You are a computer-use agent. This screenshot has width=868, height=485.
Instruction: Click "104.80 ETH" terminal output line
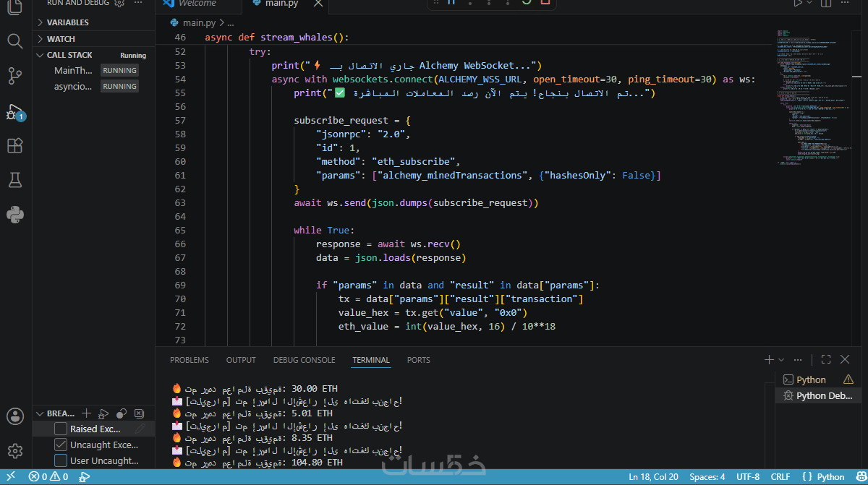(258, 462)
